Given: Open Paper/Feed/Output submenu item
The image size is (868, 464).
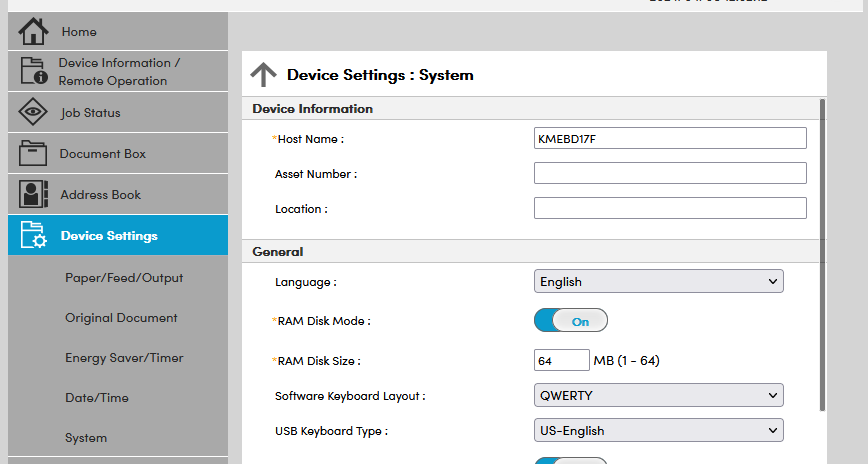Looking at the screenshot, I should [124, 278].
